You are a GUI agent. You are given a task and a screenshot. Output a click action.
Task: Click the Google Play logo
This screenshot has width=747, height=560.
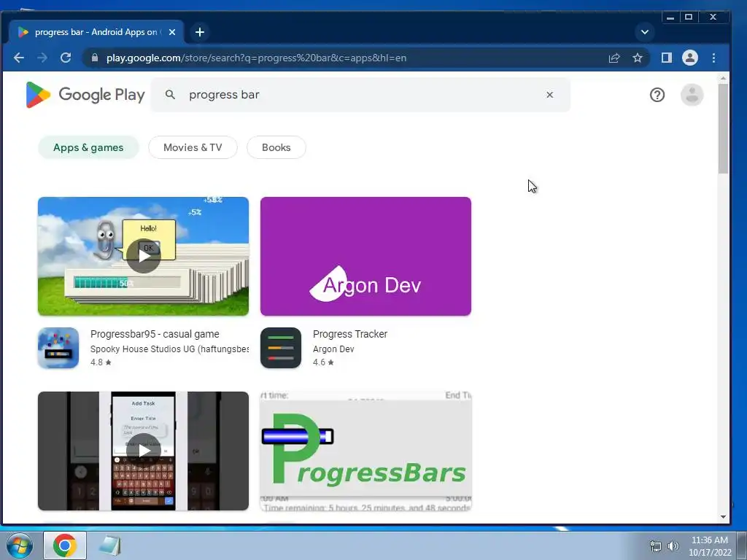[x=85, y=95]
